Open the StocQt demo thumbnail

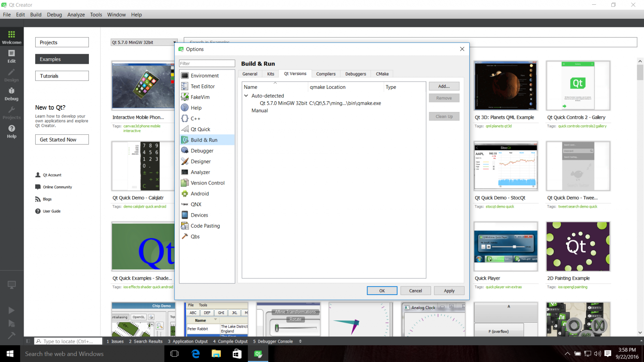[x=505, y=166]
